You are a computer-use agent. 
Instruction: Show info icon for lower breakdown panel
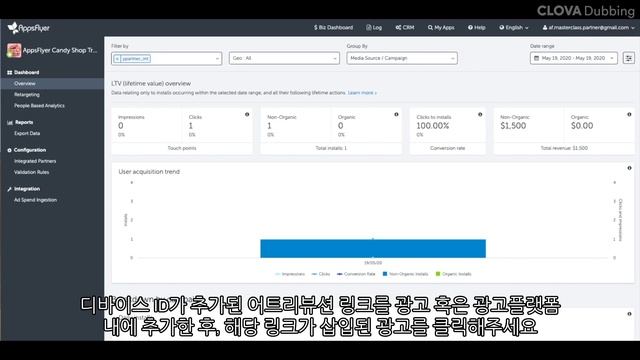[x=629, y=314]
